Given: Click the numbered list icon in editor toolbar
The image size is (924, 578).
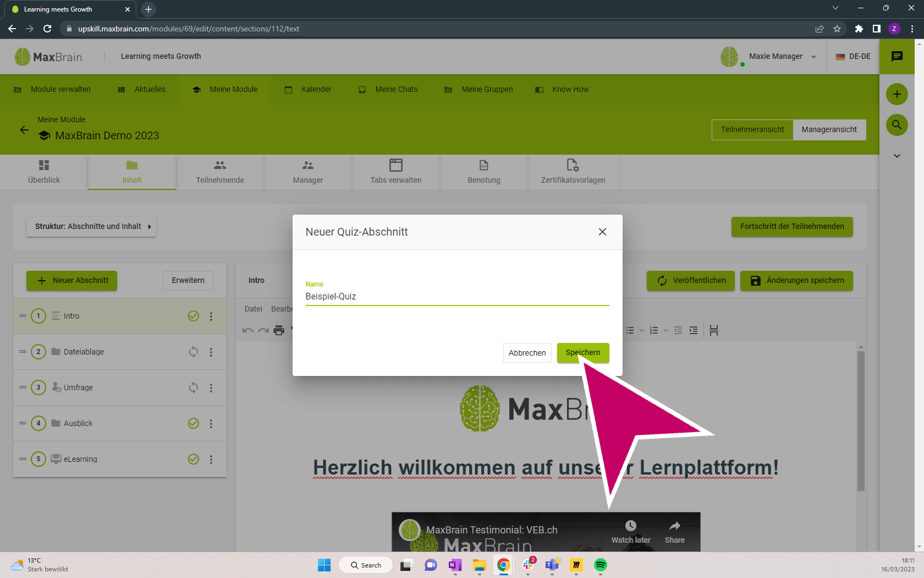Looking at the screenshot, I should click(654, 330).
